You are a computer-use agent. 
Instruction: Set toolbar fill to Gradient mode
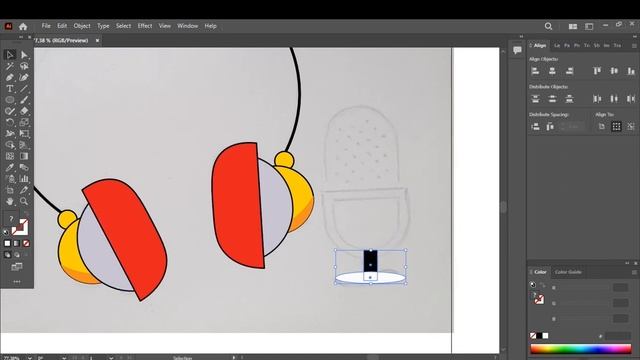tap(17, 243)
